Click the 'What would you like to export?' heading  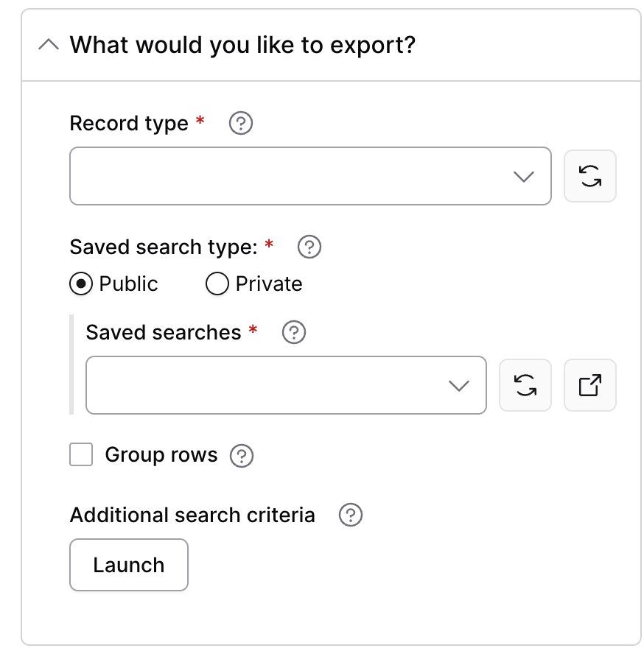pos(242,45)
